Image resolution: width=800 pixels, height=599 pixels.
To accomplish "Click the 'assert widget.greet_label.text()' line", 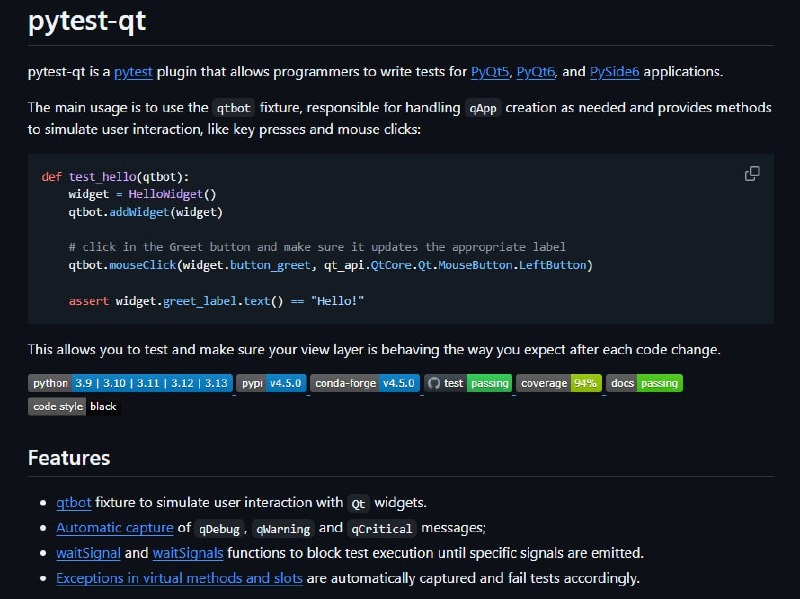I will coord(216,301).
